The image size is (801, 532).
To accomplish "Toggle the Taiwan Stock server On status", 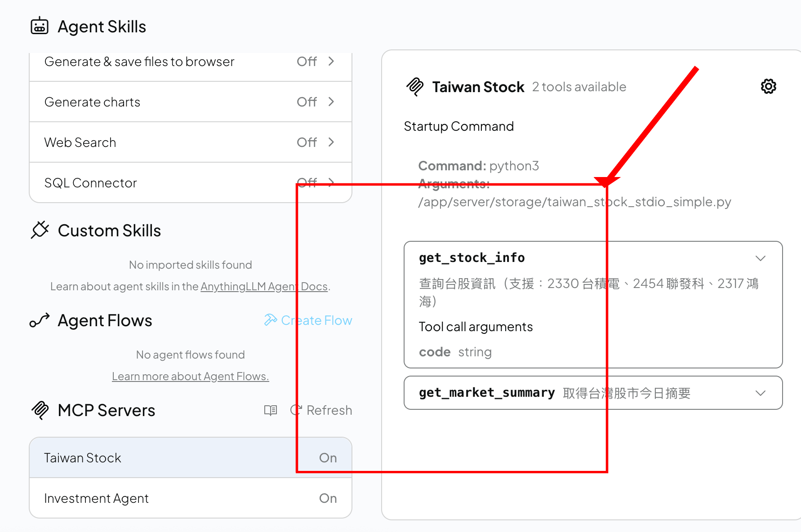I will point(328,458).
